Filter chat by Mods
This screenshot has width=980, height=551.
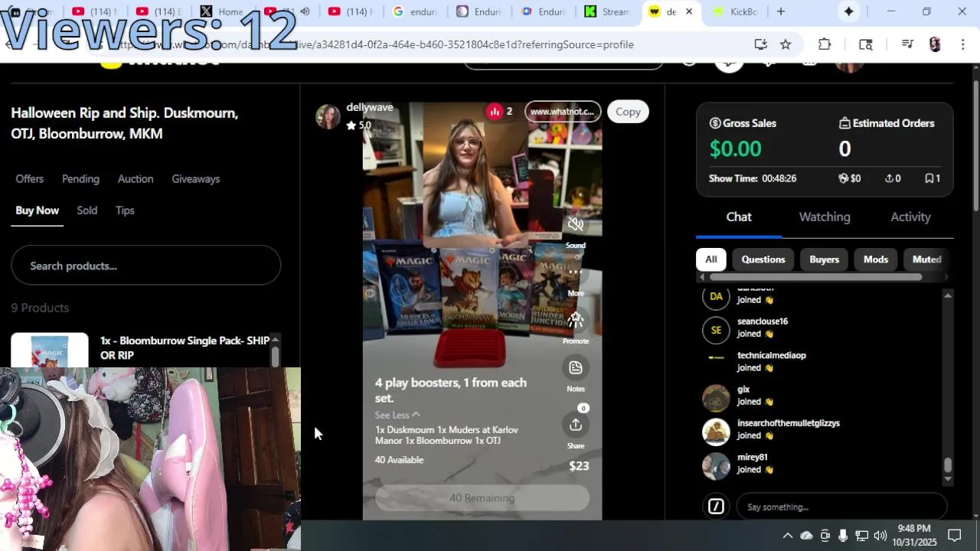[x=875, y=259]
